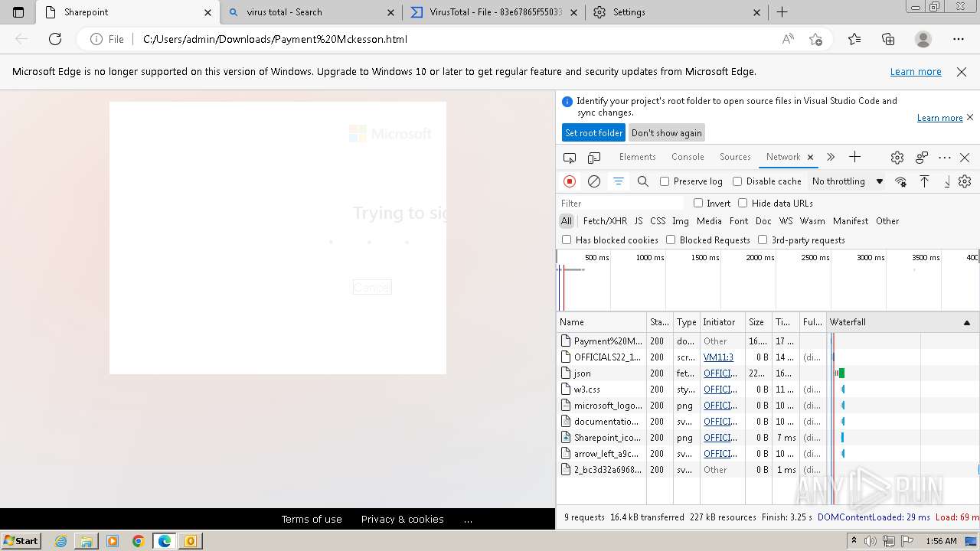Open a new browser tab
The image size is (980, 551).
coord(782,12)
